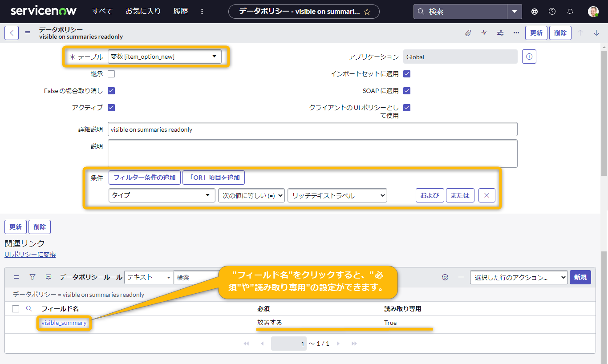
Task: Open the visible_summary field record
Action: (x=64, y=322)
